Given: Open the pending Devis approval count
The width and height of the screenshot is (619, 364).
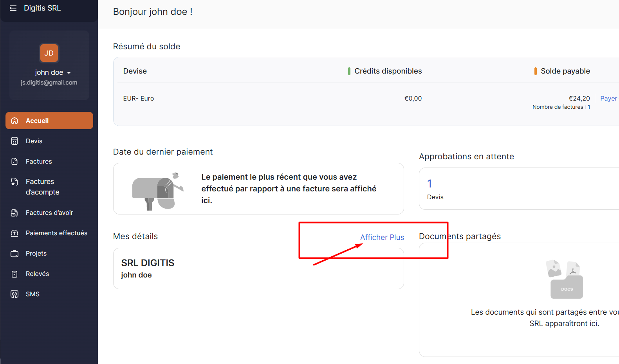Looking at the screenshot, I should 430,184.
